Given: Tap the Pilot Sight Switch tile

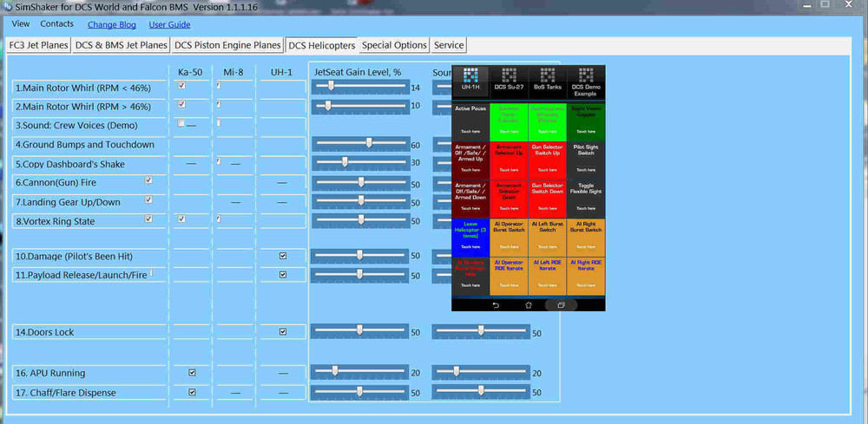Looking at the screenshot, I should pos(586,160).
